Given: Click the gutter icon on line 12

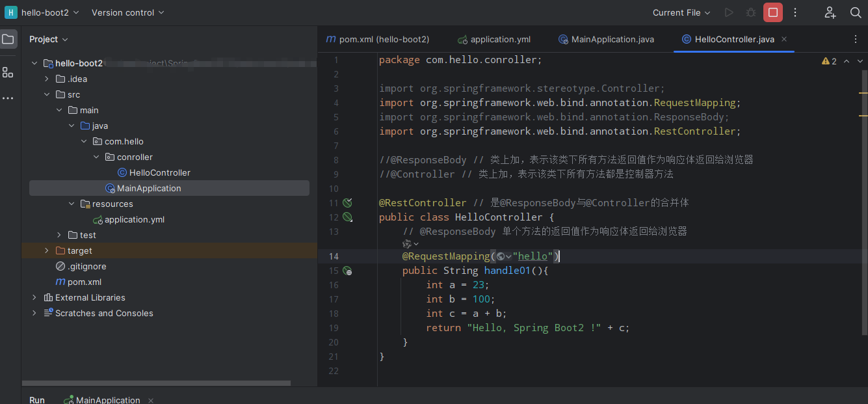Looking at the screenshot, I should pos(347,217).
